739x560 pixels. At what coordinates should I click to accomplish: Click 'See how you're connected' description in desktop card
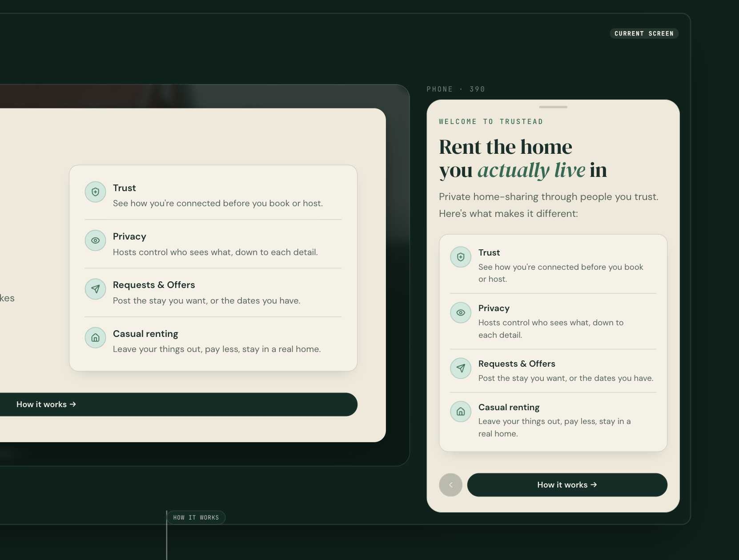click(x=218, y=203)
